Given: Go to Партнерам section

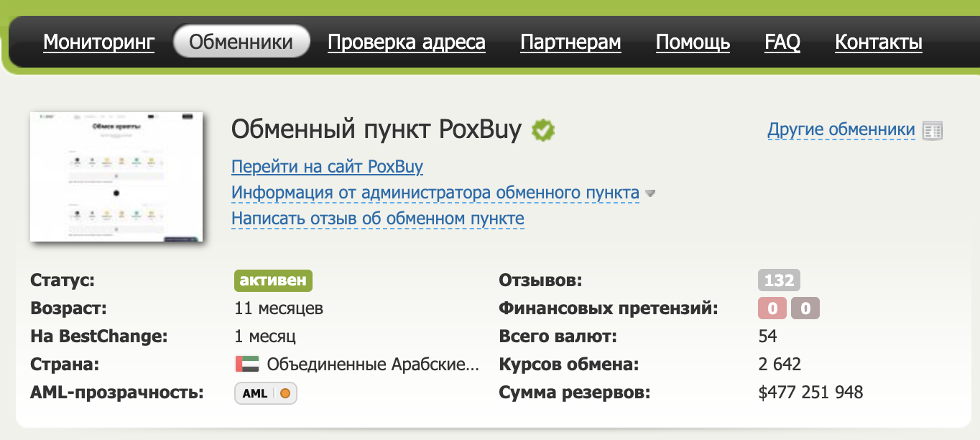Looking at the screenshot, I should [570, 42].
